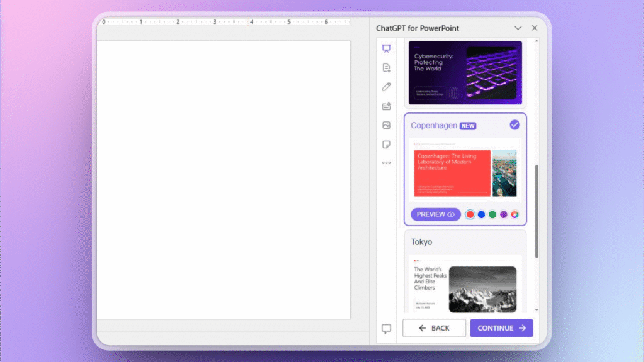Collapse the ChatGPT panel with the chevron
The height and width of the screenshot is (362, 644).
click(x=518, y=28)
